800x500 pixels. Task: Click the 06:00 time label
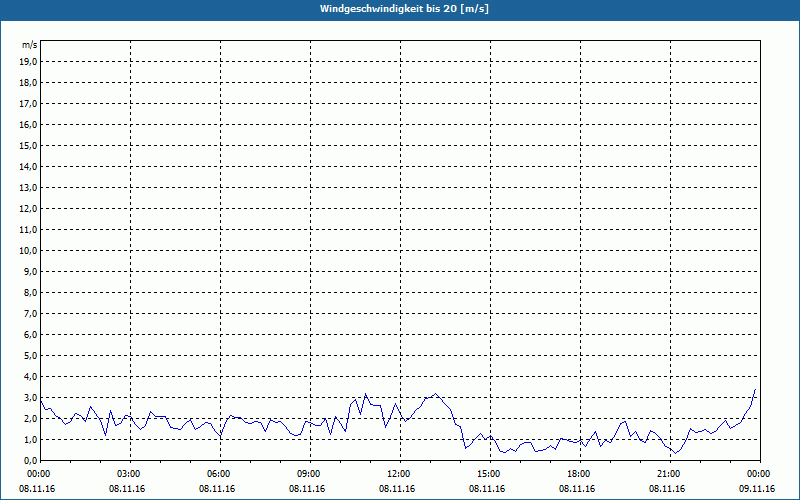tap(220, 474)
